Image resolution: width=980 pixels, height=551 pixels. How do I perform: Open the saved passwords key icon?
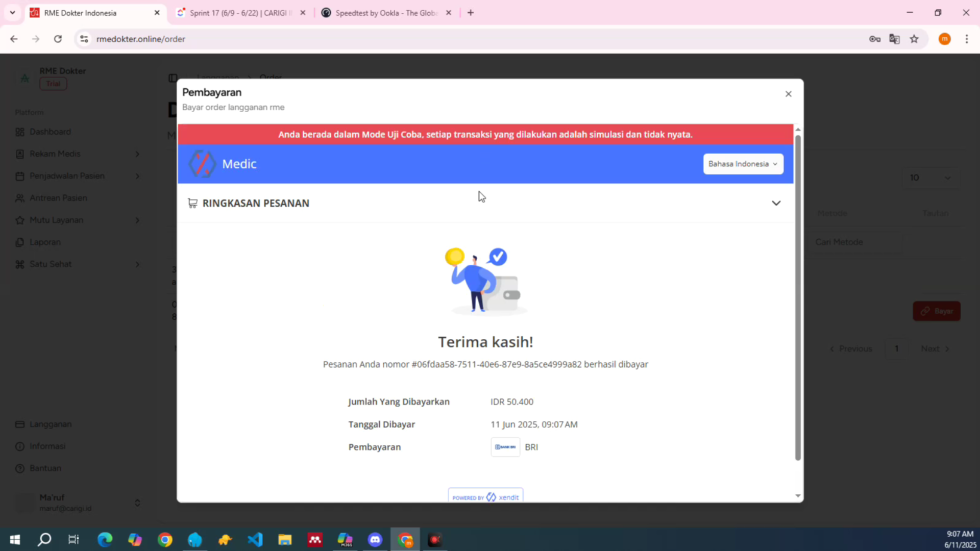pyautogui.click(x=874, y=39)
